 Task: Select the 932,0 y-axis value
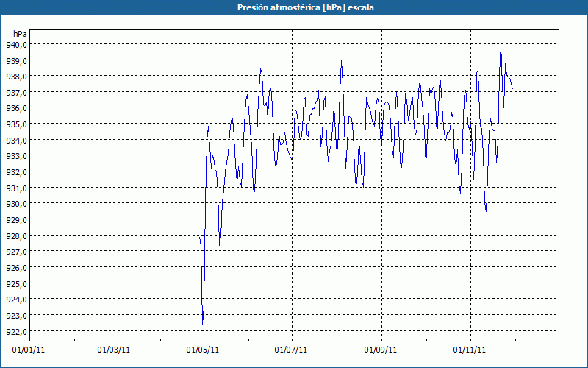[x=16, y=172]
